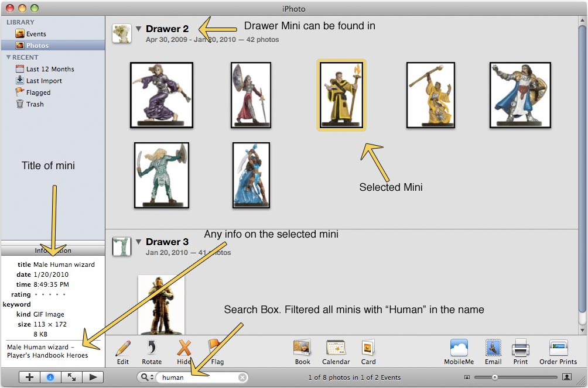Viewport: 588px width, 388px height.
Task: Hide the selected photo
Action: coord(184,352)
